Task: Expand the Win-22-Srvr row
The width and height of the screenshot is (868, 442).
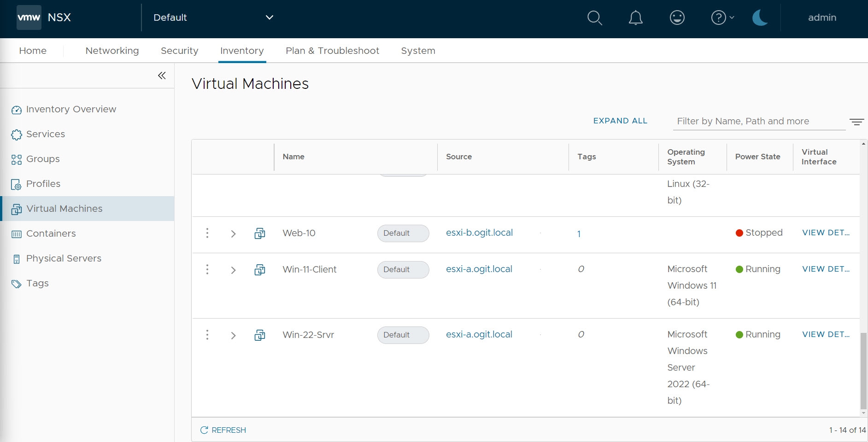Action: coord(233,335)
